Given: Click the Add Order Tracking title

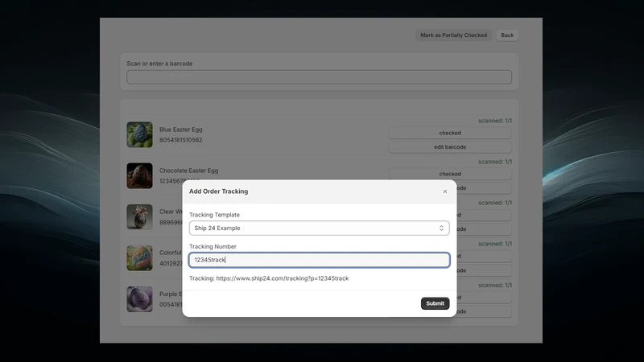Looking at the screenshot, I should point(218,191).
